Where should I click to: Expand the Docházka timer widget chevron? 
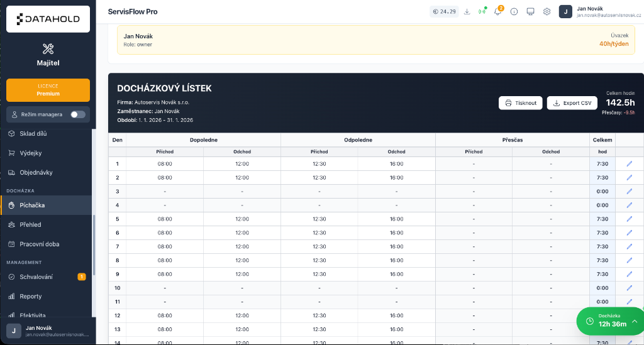[635, 321]
